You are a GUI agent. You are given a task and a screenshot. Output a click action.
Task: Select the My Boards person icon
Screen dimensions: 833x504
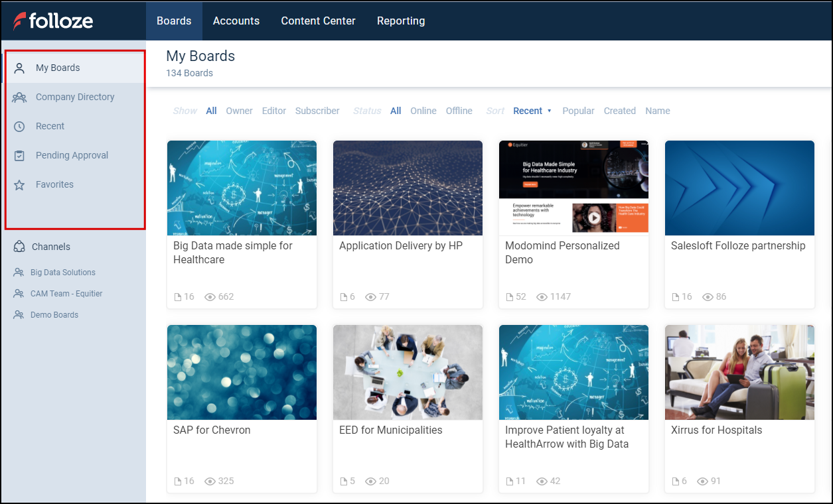coord(19,67)
